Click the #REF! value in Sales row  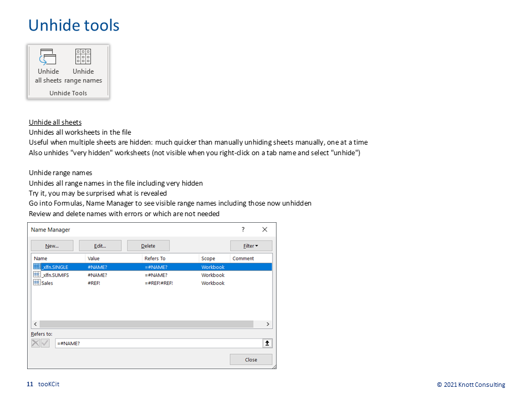(94, 283)
